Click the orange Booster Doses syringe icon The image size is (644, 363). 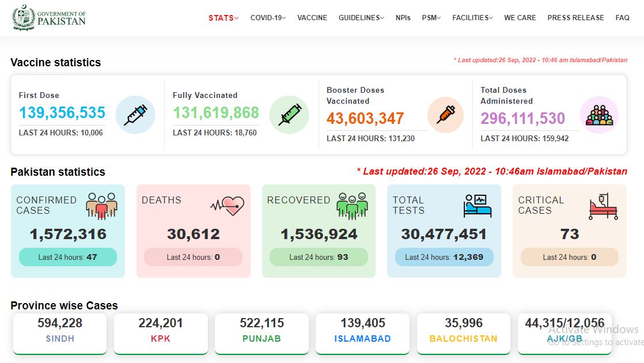pyautogui.click(x=446, y=115)
